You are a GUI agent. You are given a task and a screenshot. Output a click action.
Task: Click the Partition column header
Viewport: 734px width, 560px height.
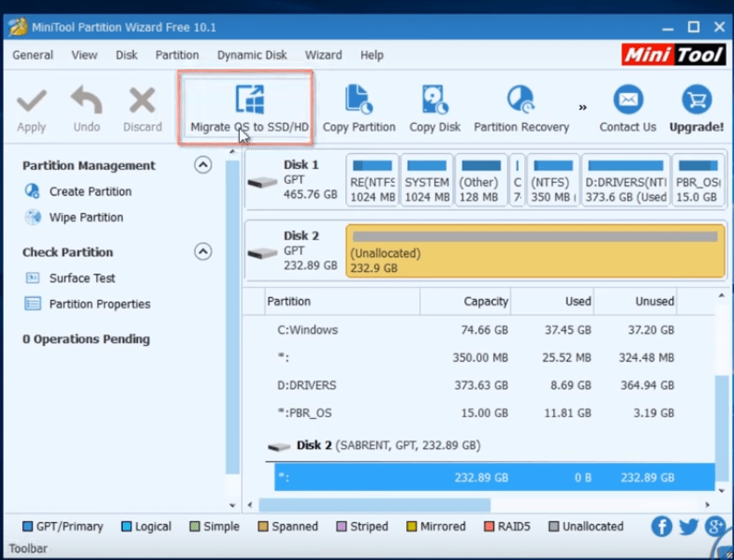pos(343,302)
